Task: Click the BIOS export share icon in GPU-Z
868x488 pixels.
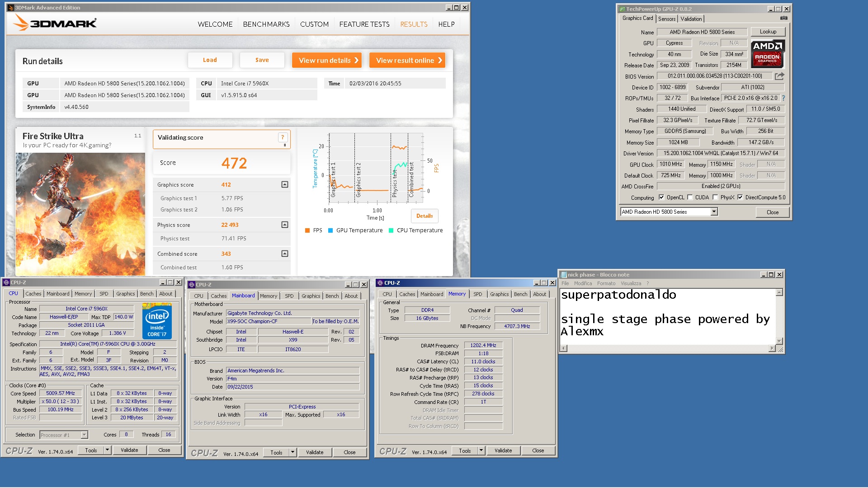Action: point(779,76)
